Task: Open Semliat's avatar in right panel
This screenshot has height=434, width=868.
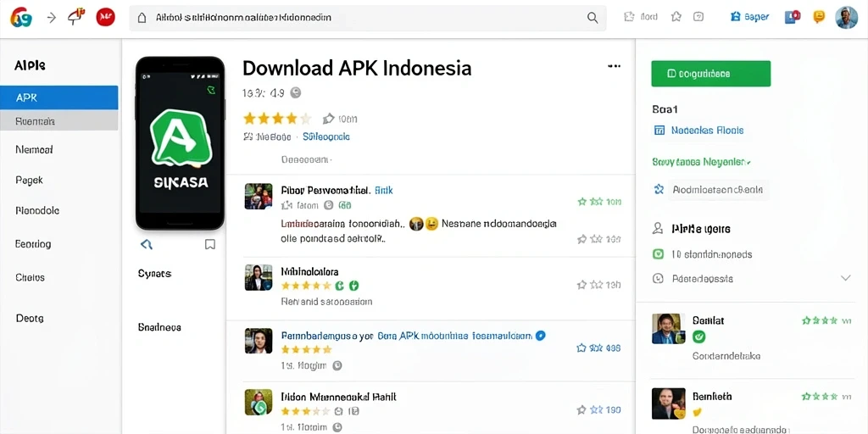Action: pos(669,329)
